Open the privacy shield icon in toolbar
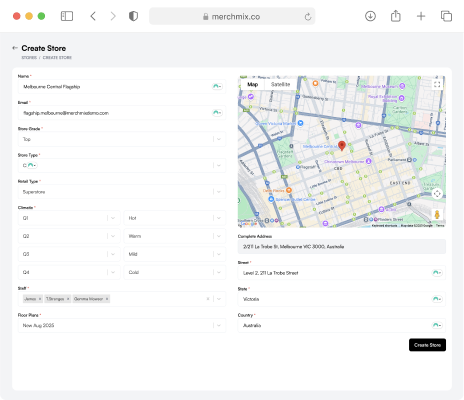Screen dimensions: 464x400 (x=133, y=16)
